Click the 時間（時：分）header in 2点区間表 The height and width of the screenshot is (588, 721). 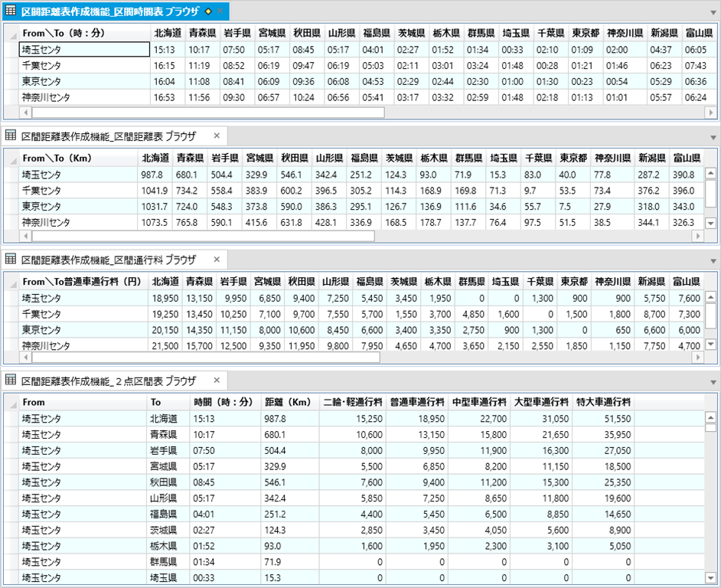pyautogui.click(x=225, y=402)
